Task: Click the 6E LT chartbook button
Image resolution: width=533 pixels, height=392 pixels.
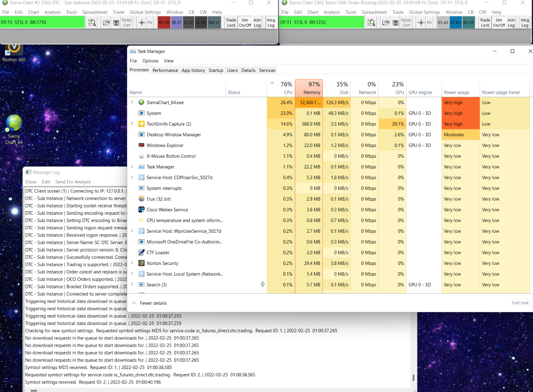Action: click(x=177, y=23)
